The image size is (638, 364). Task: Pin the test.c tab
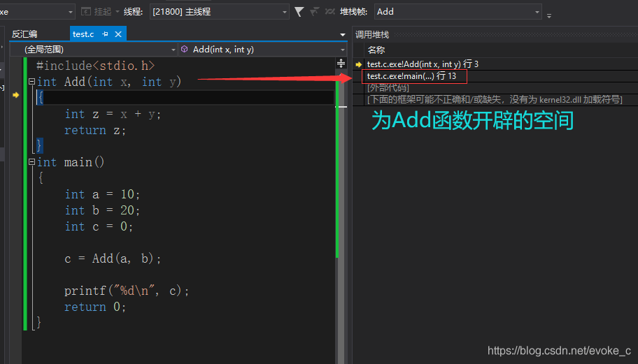[x=105, y=34]
